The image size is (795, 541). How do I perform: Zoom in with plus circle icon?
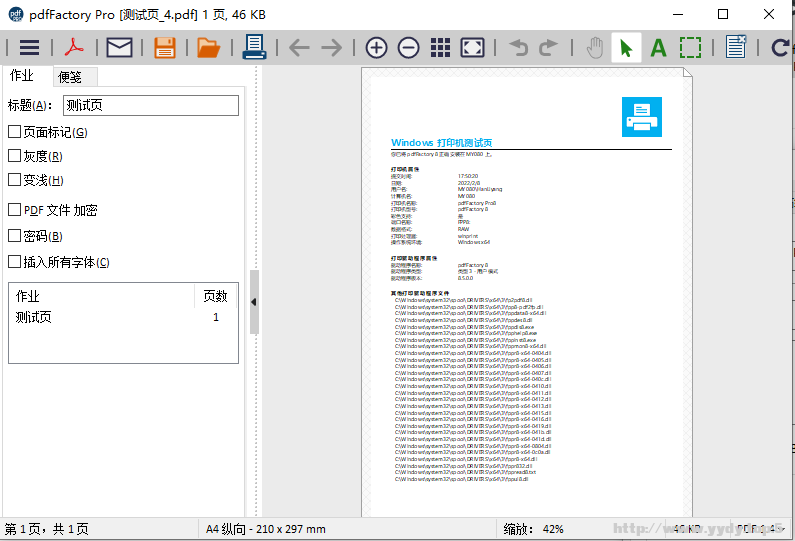coord(376,48)
